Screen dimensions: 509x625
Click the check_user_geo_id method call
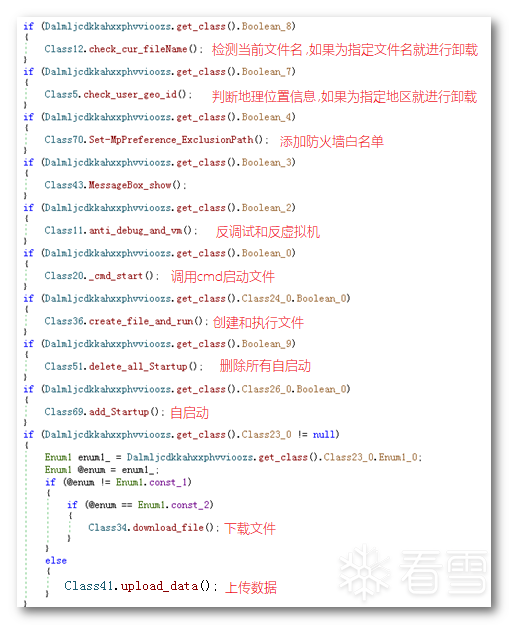pyautogui.click(x=130, y=94)
